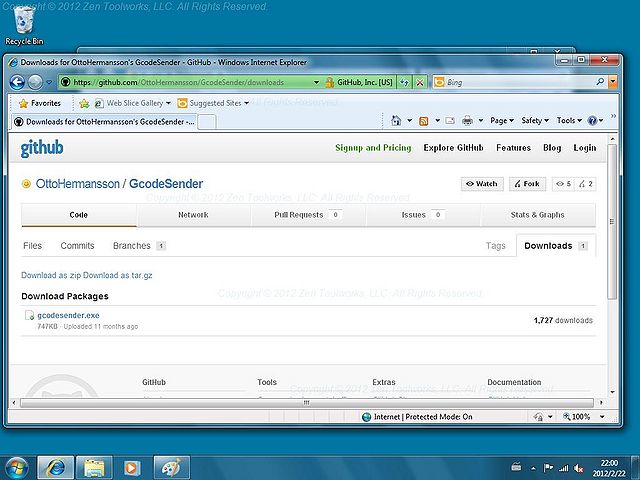
Task: Click the Read Mail icon
Action: pyautogui.click(x=450, y=120)
